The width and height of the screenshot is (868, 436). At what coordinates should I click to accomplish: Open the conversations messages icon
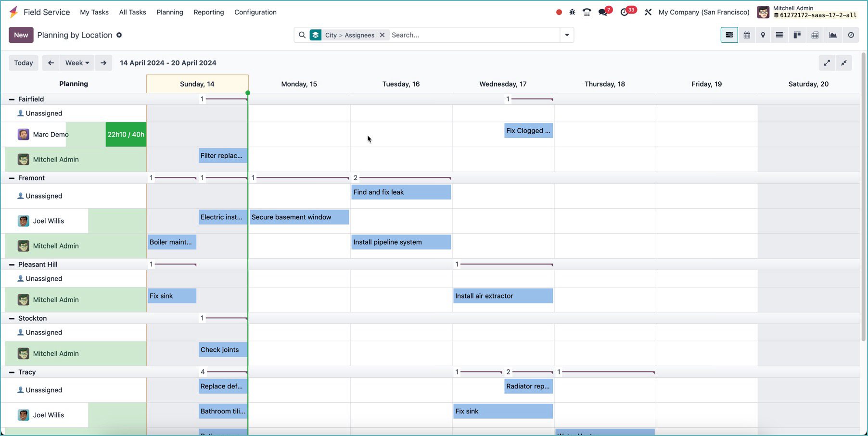click(602, 12)
